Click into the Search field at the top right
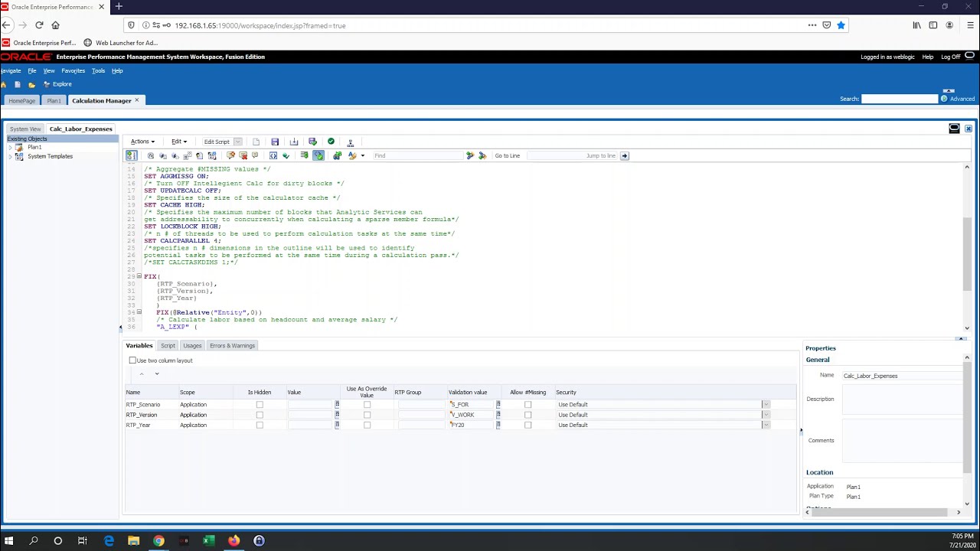This screenshot has width=980, height=551. pyautogui.click(x=900, y=99)
